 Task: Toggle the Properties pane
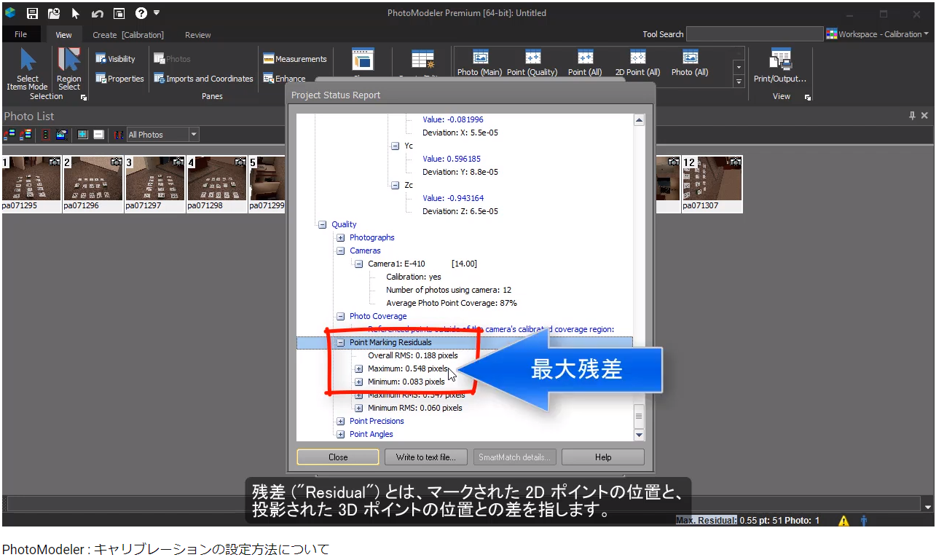[x=120, y=79]
